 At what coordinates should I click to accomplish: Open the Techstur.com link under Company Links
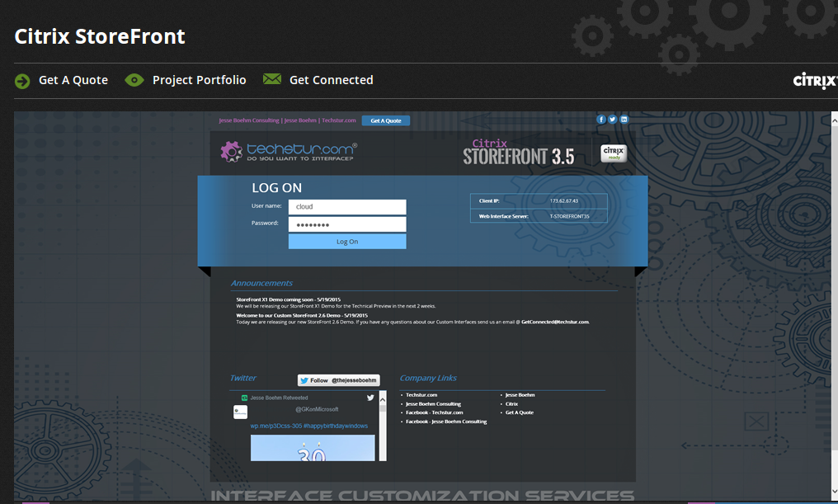coord(420,394)
